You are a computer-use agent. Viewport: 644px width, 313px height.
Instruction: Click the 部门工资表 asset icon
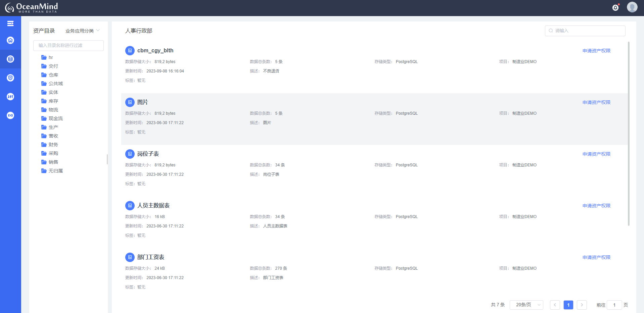[130, 257]
